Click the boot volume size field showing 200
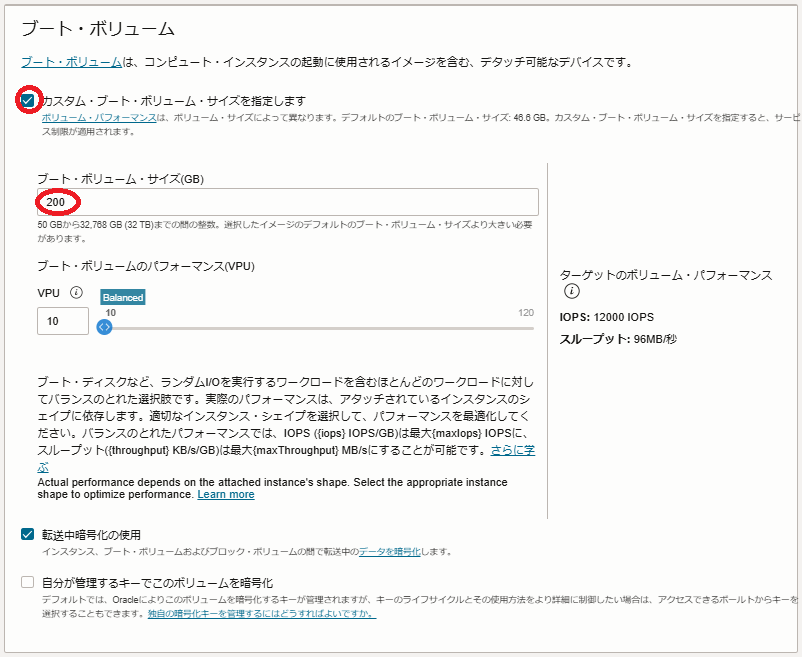 coord(288,202)
